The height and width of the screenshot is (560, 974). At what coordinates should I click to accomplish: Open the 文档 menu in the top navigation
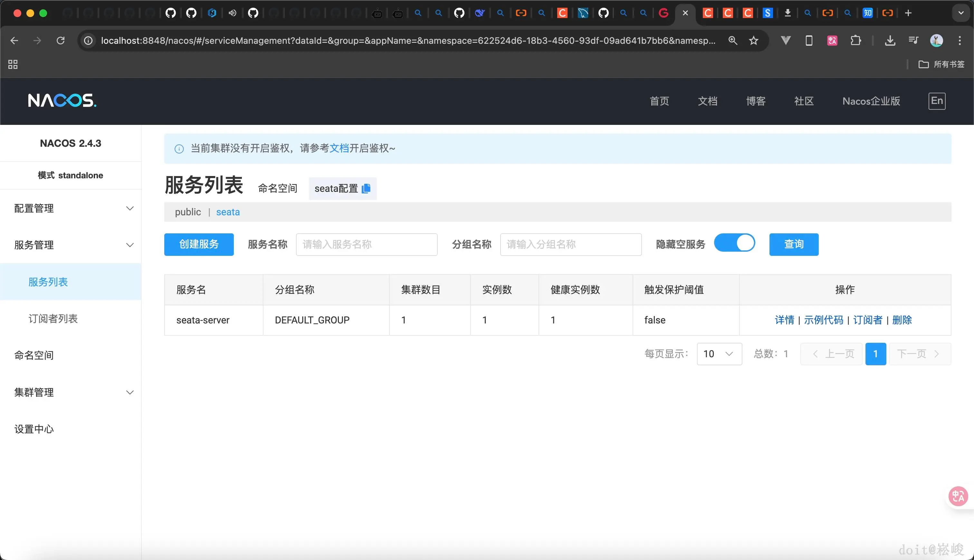707,101
